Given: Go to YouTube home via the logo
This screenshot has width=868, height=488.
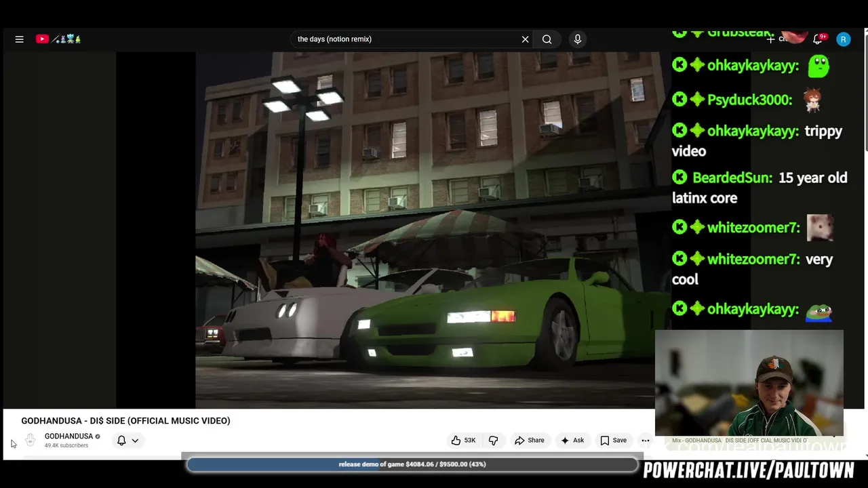Looking at the screenshot, I should [x=58, y=39].
